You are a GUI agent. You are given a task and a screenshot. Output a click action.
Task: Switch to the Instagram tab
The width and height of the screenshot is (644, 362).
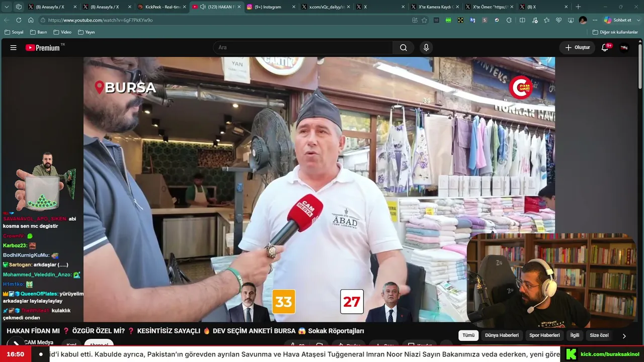[x=269, y=7]
